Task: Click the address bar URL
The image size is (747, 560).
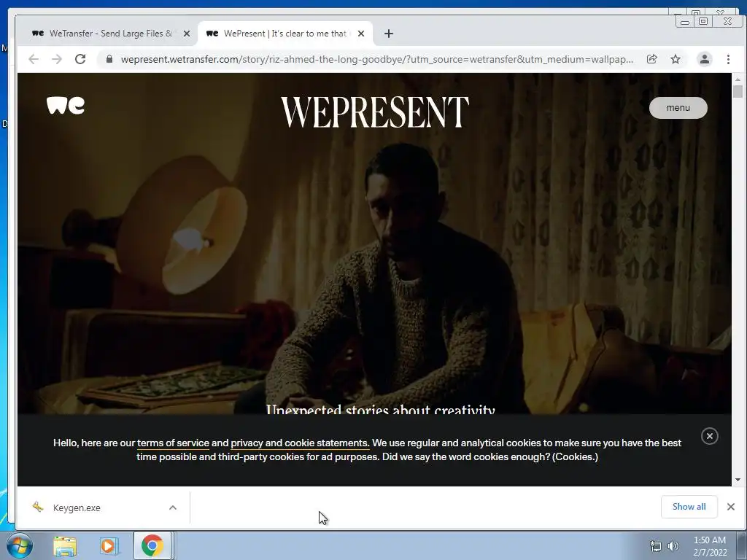Action: [376, 59]
